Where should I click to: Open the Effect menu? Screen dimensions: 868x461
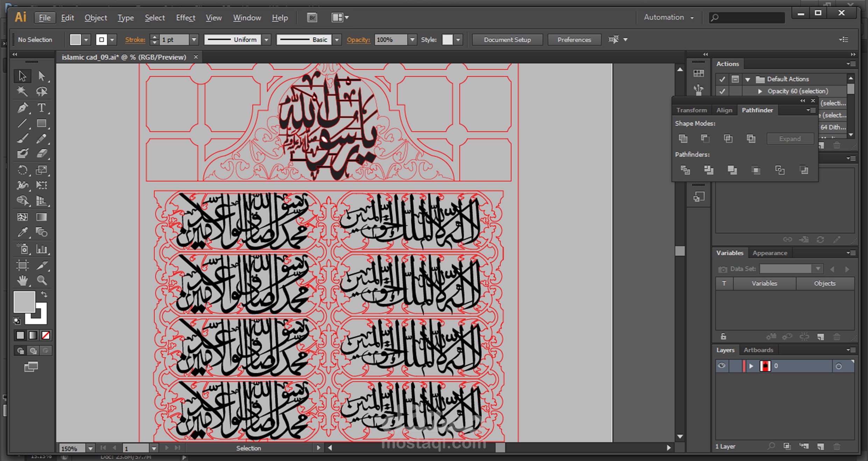[185, 17]
